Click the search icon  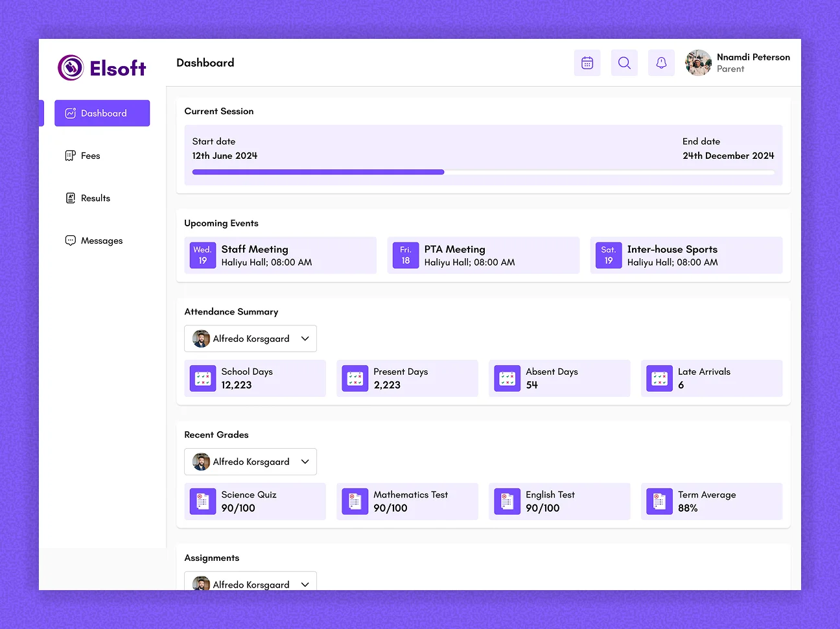point(624,62)
